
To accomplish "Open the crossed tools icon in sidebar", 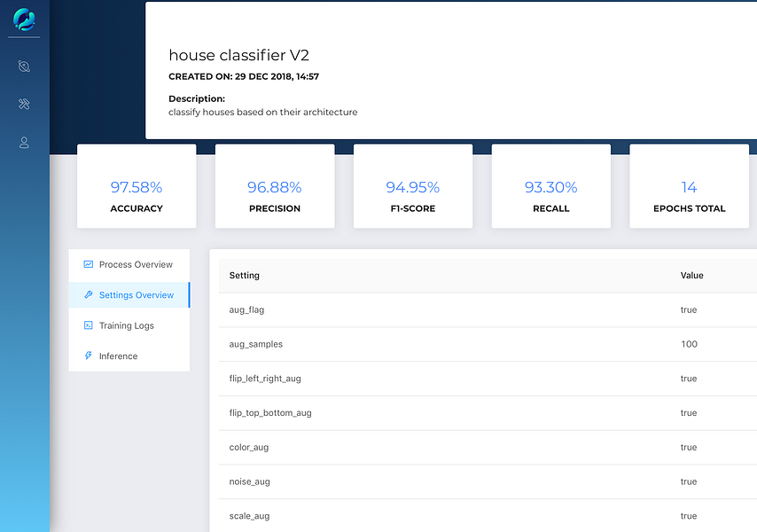I will 24,104.
